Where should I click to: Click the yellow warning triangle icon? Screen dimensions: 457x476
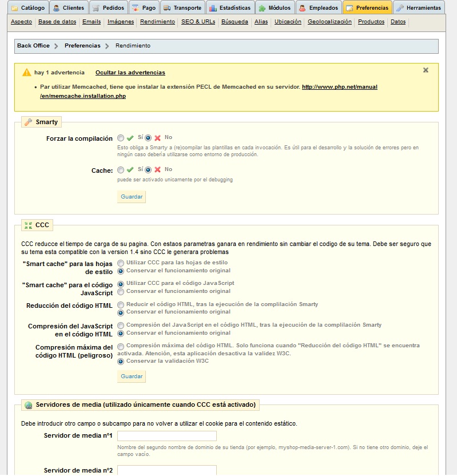pos(27,72)
